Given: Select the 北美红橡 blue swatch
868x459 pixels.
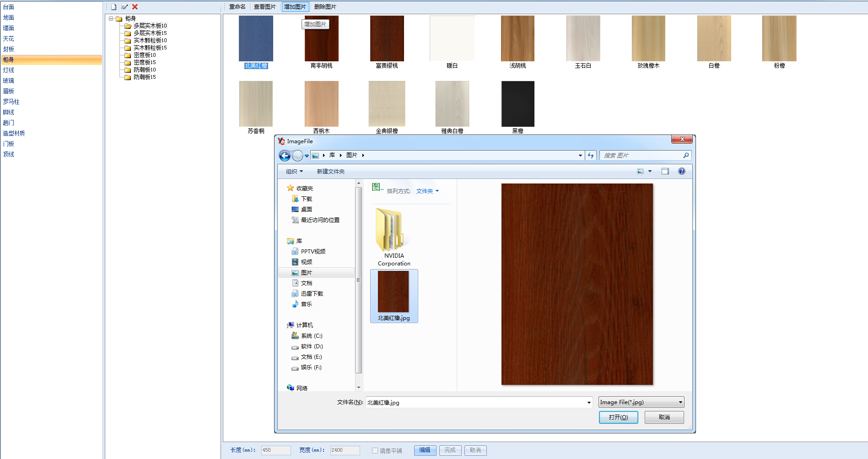Looking at the screenshot, I should click(x=256, y=38).
